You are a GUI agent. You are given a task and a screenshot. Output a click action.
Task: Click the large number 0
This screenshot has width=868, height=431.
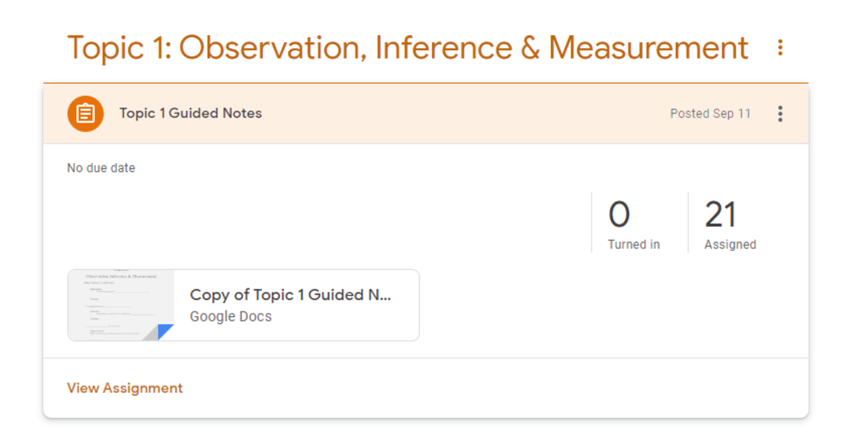[x=619, y=214]
